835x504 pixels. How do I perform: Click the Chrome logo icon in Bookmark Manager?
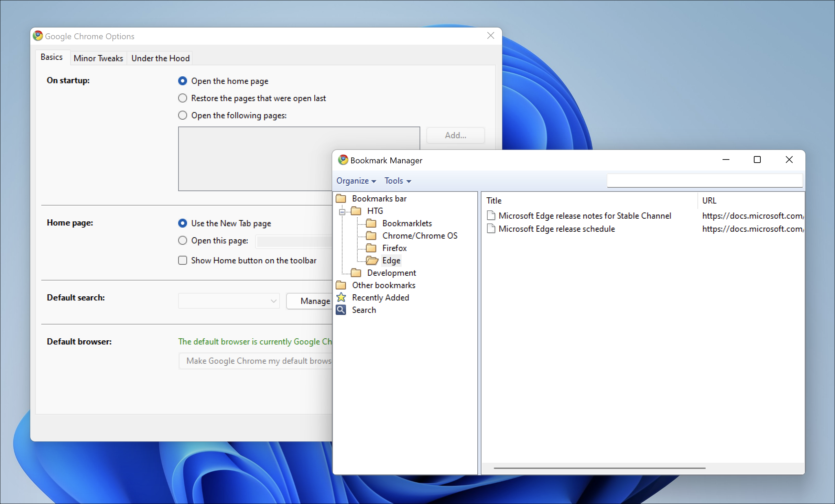[x=343, y=160]
